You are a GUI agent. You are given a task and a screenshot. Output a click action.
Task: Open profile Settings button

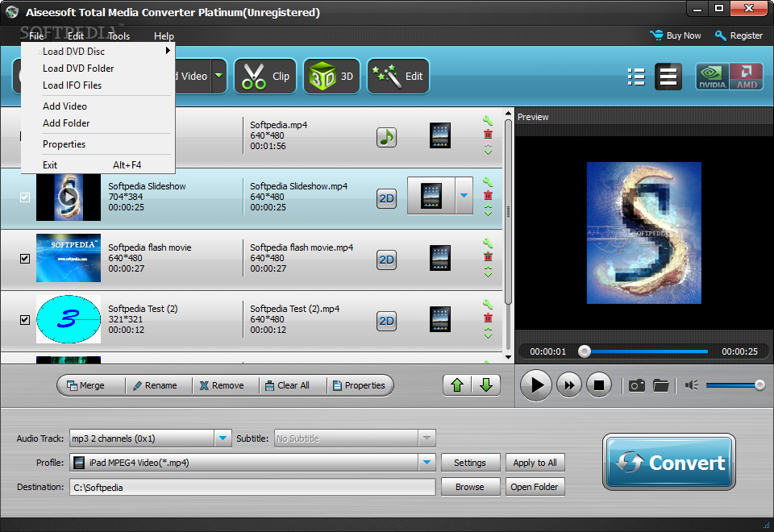click(x=470, y=463)
